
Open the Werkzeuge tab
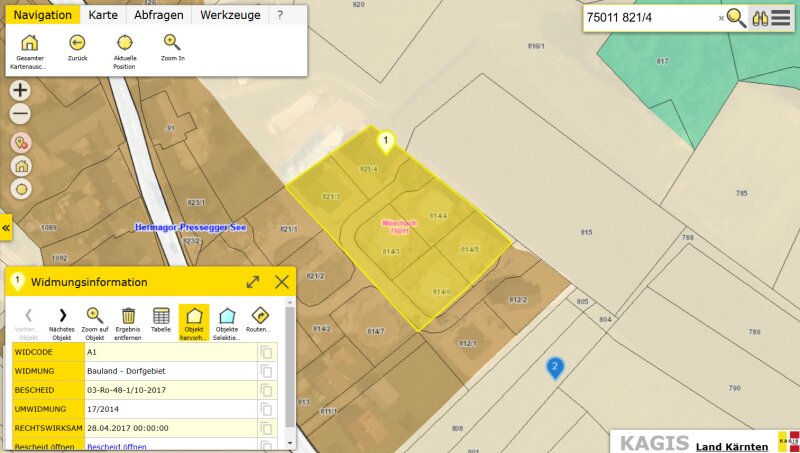click(230, 15)
